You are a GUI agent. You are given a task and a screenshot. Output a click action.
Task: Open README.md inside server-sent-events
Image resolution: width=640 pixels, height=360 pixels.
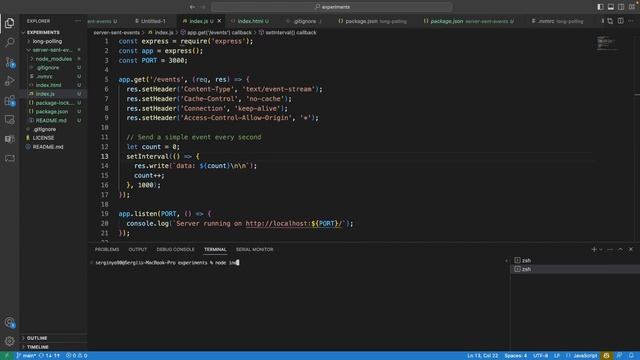pyautogui.click(x=51, y=120)
